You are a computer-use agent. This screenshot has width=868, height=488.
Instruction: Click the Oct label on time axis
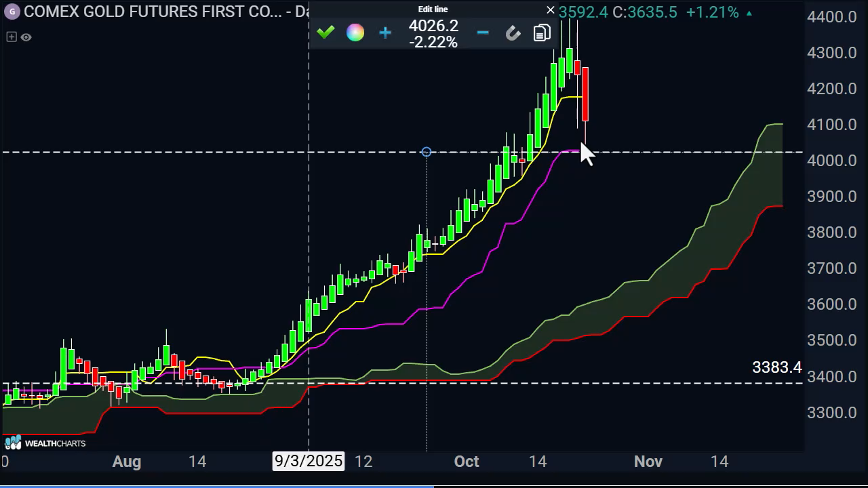click(467, 462)
